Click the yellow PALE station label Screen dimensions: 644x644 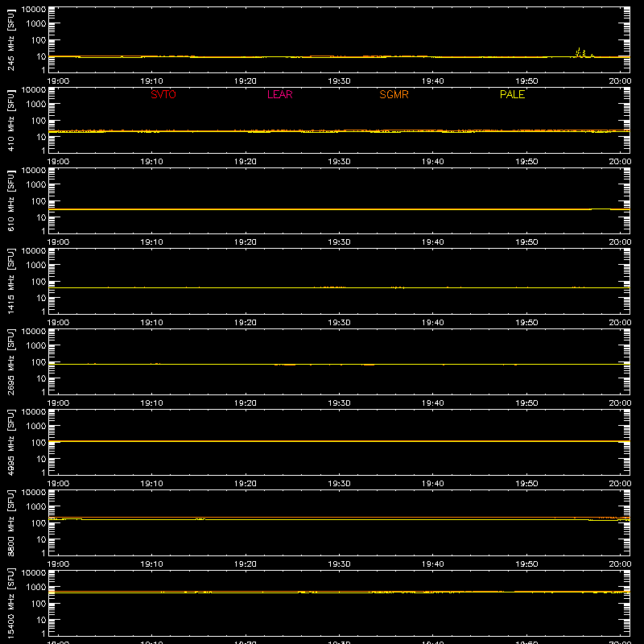coord(512,94)
